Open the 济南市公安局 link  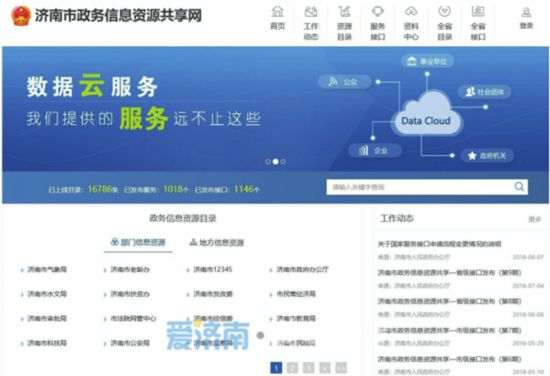130,343
